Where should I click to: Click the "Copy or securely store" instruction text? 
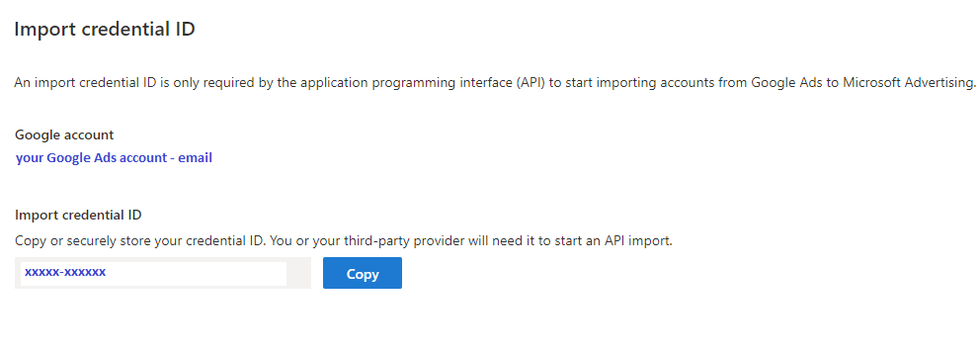point(343,241)
